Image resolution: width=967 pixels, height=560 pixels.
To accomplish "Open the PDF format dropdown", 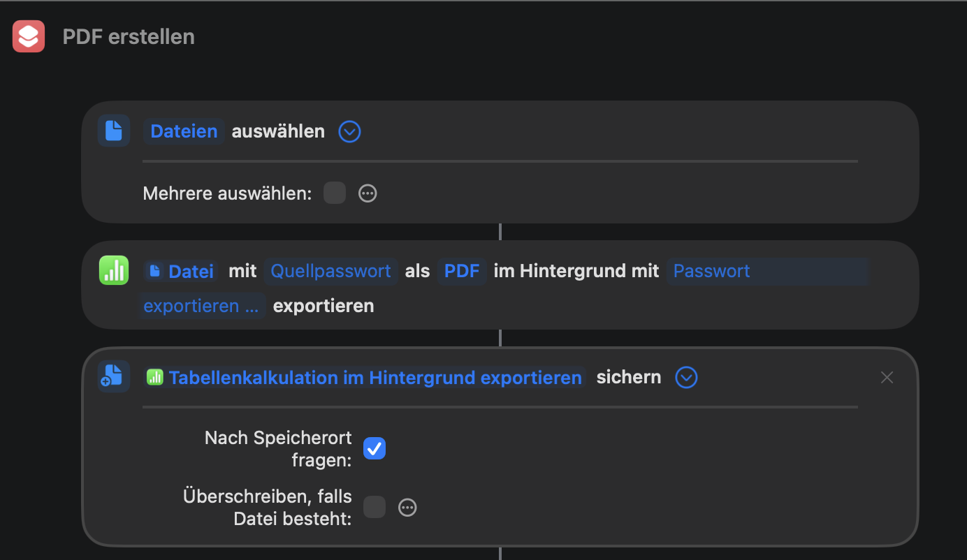I will 461,271.
